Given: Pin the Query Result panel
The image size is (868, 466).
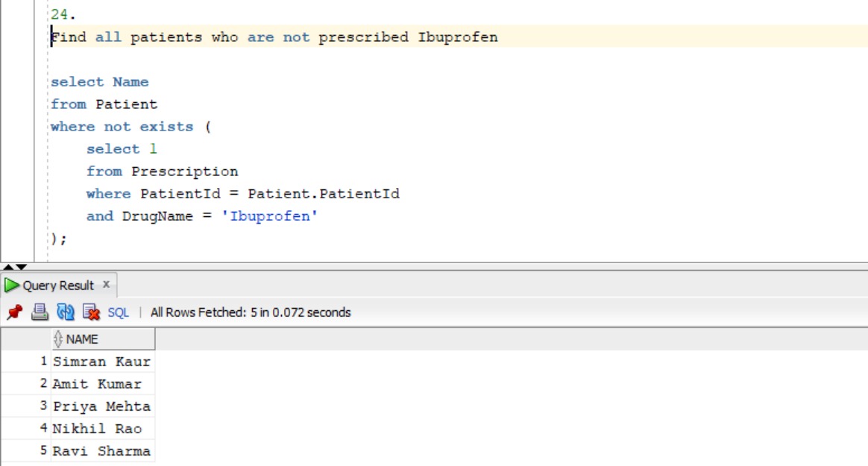Looking at the screenshot, I should pyautogui.click(x=13, y=311).
